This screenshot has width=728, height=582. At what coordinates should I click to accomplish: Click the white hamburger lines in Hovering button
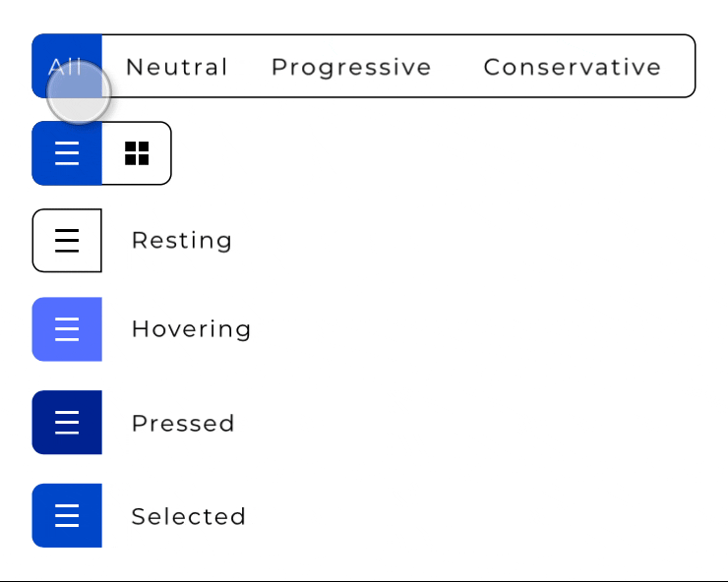click(x=67, y=329)
